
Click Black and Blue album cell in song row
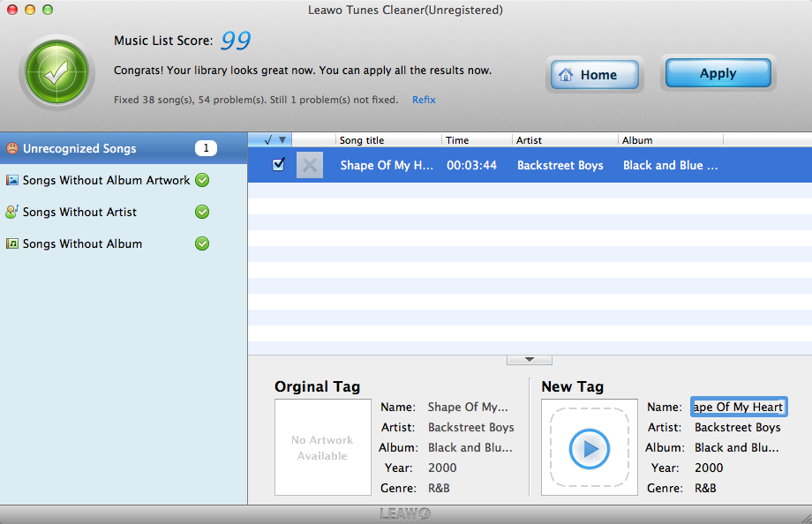(x=670, y=165)
